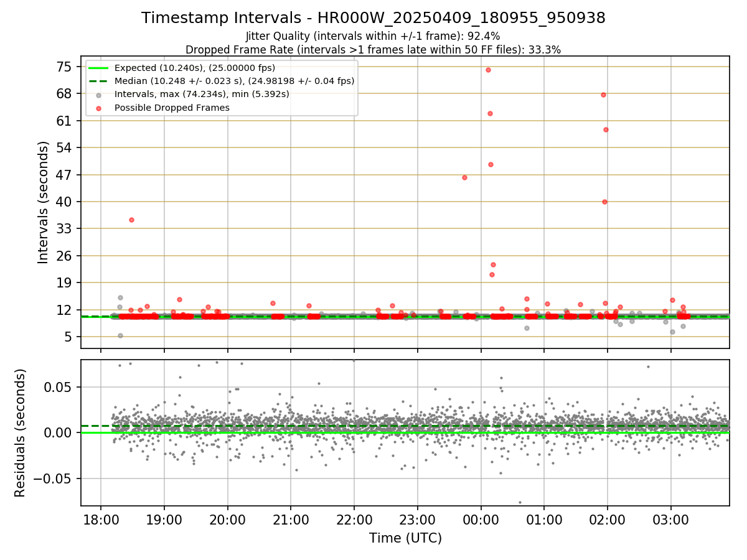
Task: Click the 19 tick label on intervals axis
Action: (65, 282)
